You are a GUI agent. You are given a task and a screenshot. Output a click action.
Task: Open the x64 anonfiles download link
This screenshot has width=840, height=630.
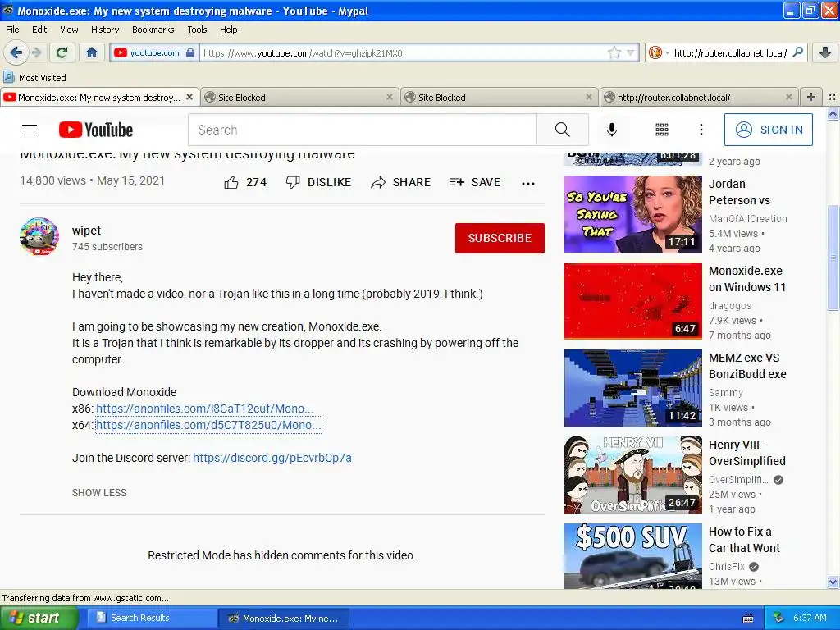coord(208,425)
